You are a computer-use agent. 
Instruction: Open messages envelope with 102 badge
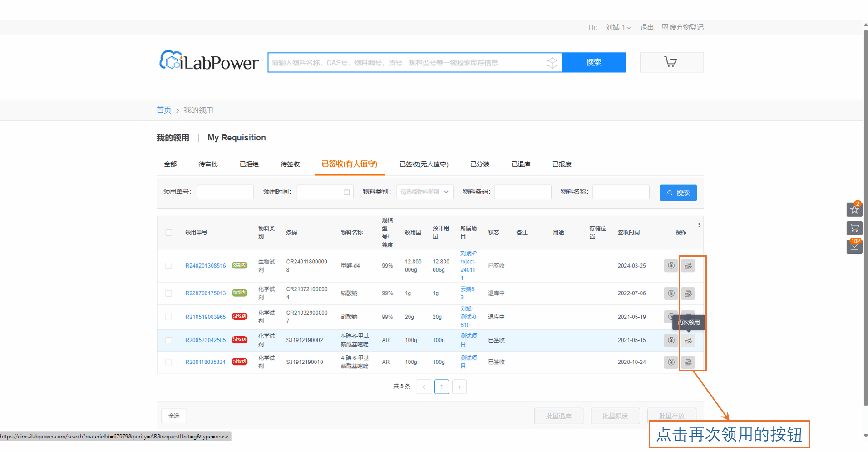854,247
